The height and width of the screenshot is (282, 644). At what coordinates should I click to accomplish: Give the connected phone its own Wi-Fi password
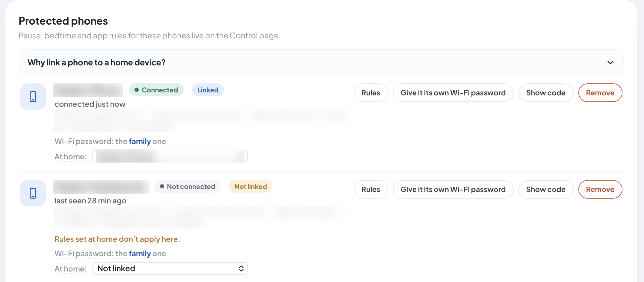coord(453,93)
